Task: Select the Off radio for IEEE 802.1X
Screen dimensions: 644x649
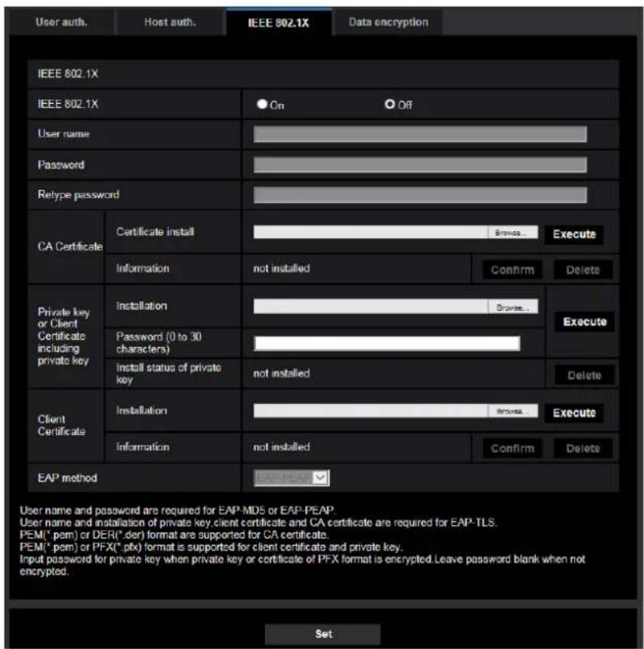Action: [390, 105]
